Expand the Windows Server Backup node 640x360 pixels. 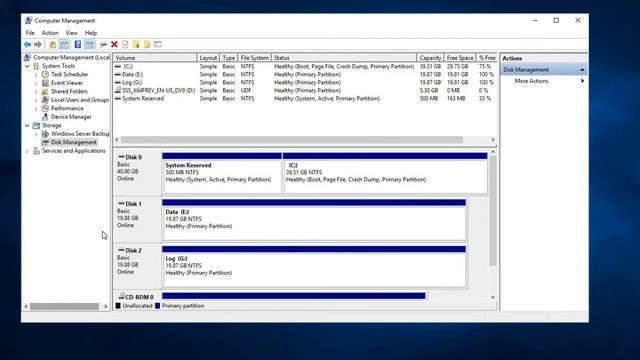tap(36, 134)
